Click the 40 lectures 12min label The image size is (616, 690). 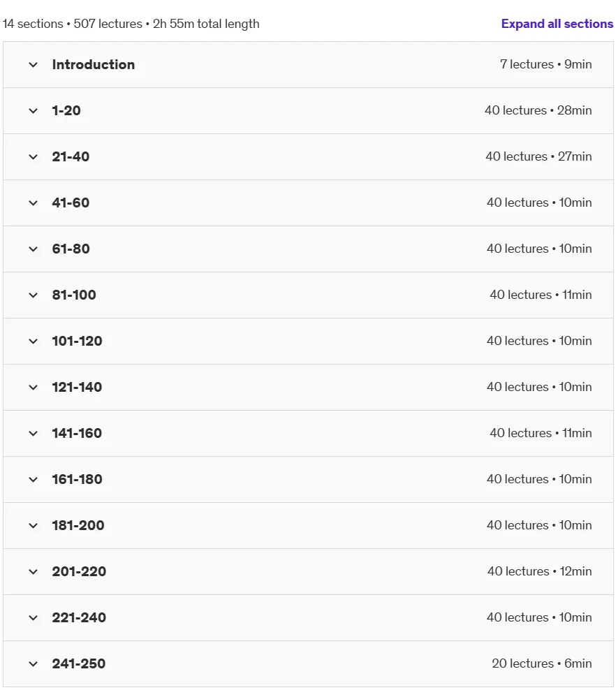[x=539, y=571]
